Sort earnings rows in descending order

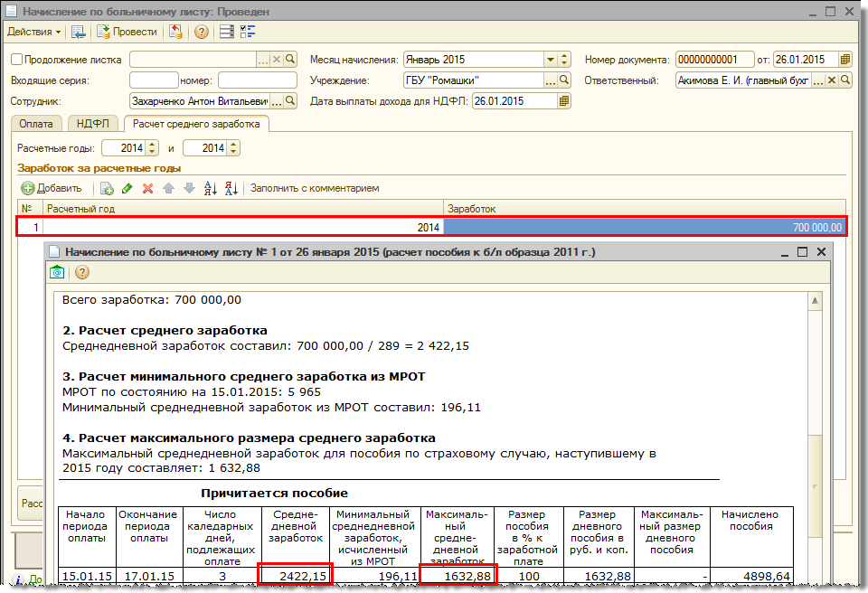[x=231, y=188]
